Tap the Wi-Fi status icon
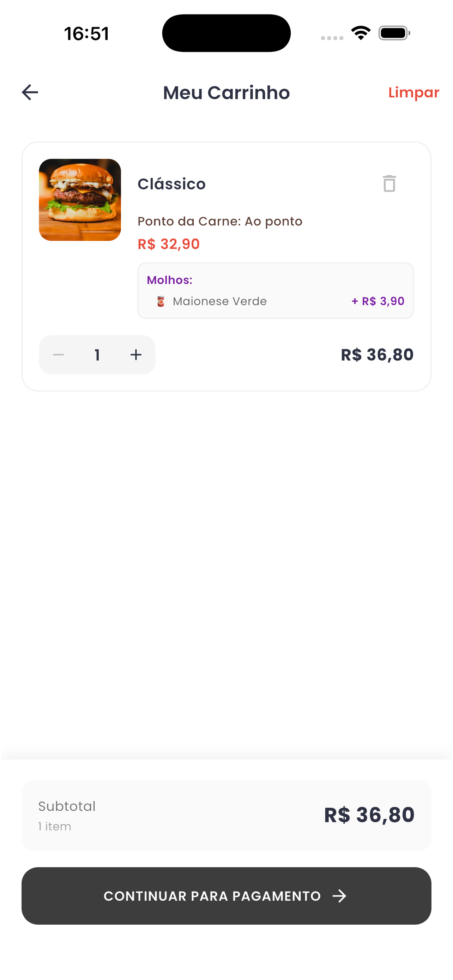Image resolution: width=453 pixels, height=980 pixels. 361,33
